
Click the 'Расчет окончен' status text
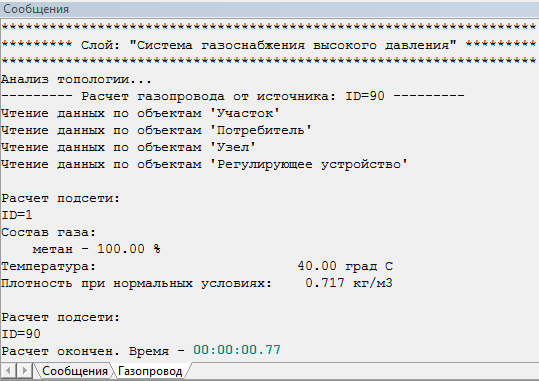(60, 351)
